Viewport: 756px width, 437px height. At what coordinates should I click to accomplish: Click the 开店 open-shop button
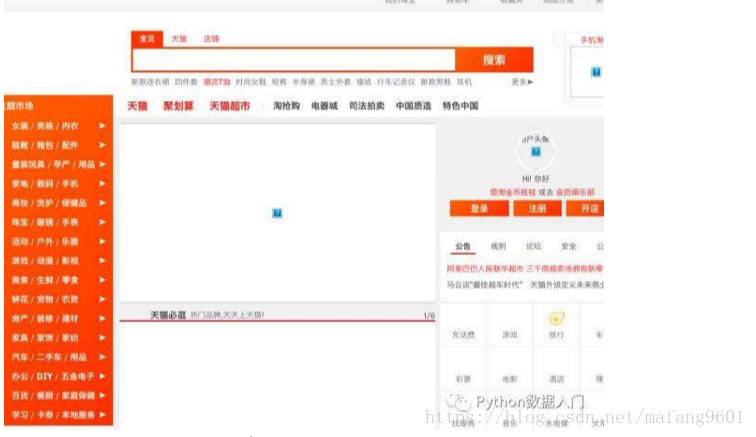pyautogui.click(x=585, y=208)
